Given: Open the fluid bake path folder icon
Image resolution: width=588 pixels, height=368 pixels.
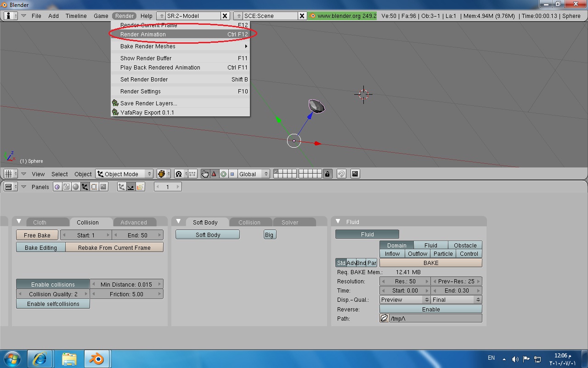Looking at the screenshot, I should point(384,318).
